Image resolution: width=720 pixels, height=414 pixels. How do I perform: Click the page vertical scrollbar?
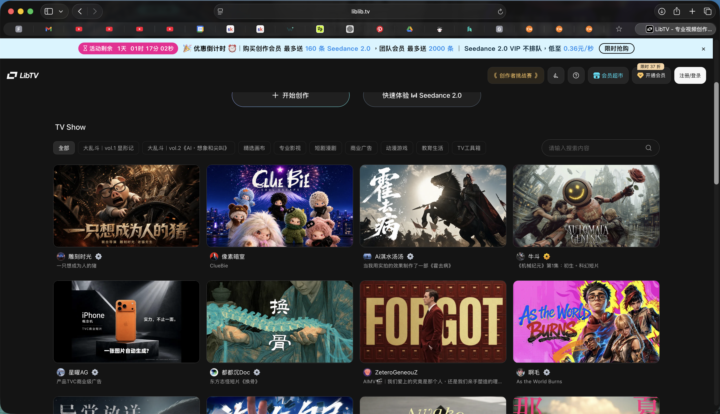point(715,133)
